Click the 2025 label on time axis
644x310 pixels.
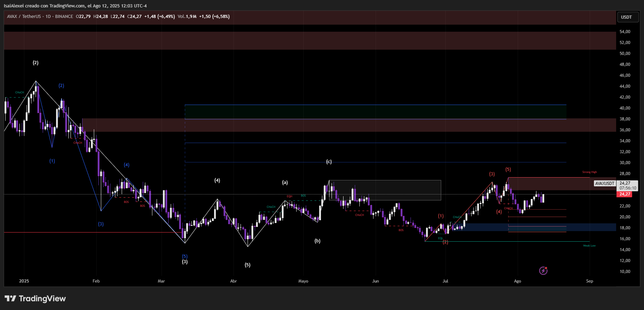click(24, 281)
